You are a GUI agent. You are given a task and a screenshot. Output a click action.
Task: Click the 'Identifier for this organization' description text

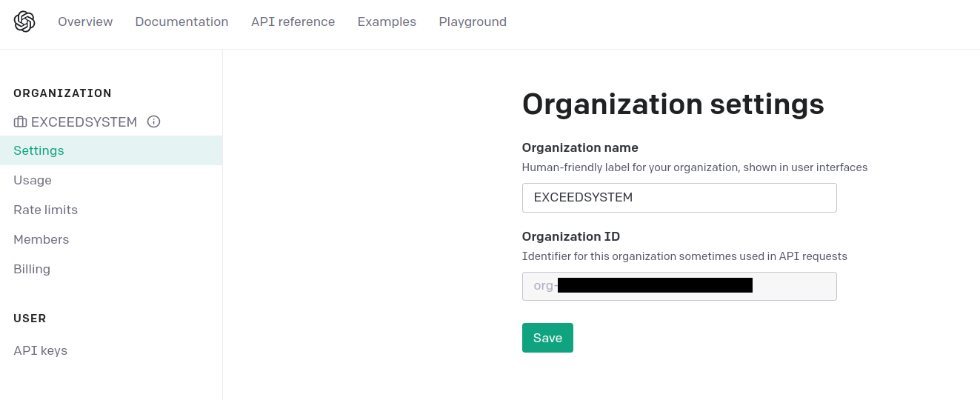pyautogui.click(x=684, y=256)
